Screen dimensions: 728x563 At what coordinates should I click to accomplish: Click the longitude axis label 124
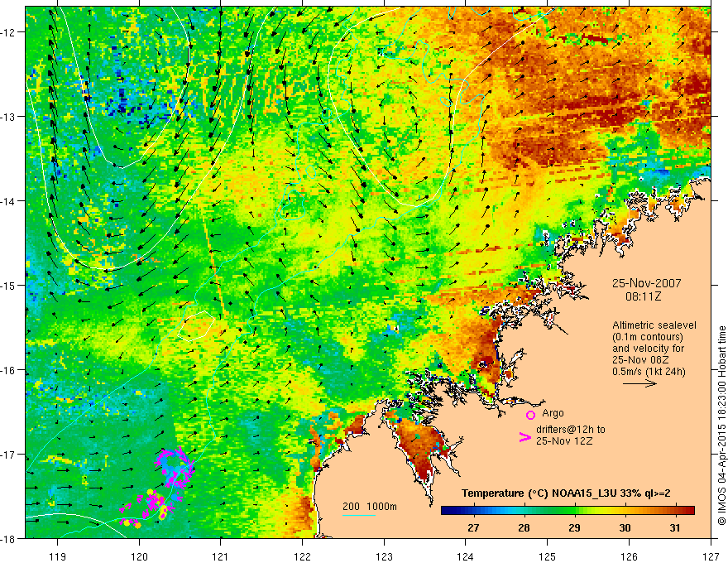(466, 556)
